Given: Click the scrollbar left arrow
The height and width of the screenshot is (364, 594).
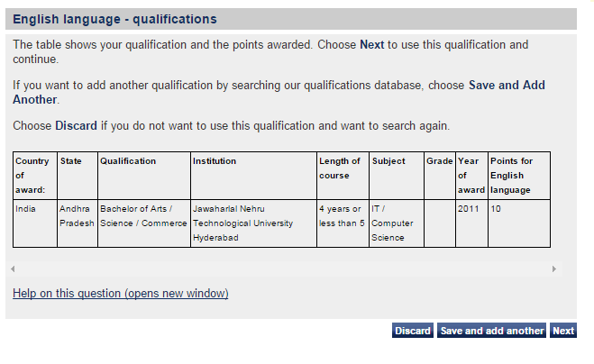Looking at the screenshot, I should point(12,269).
